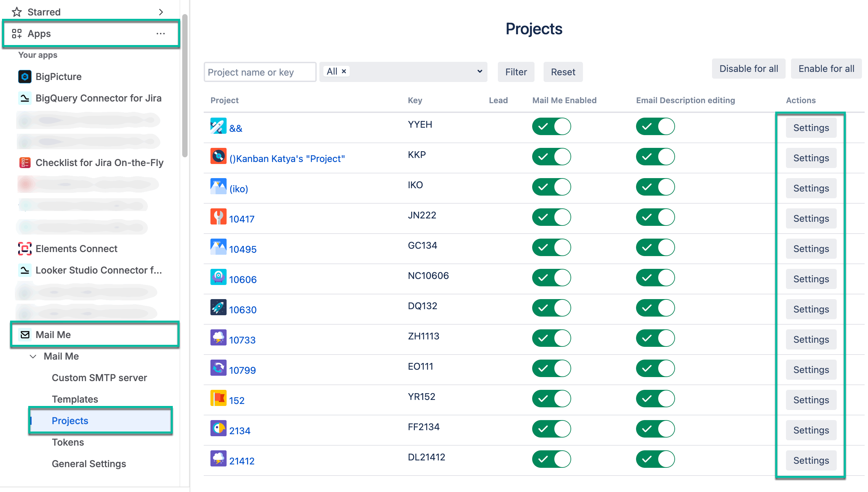
Task: Click the wrench icon beside project 10417
Action: (x=219, y=217)
